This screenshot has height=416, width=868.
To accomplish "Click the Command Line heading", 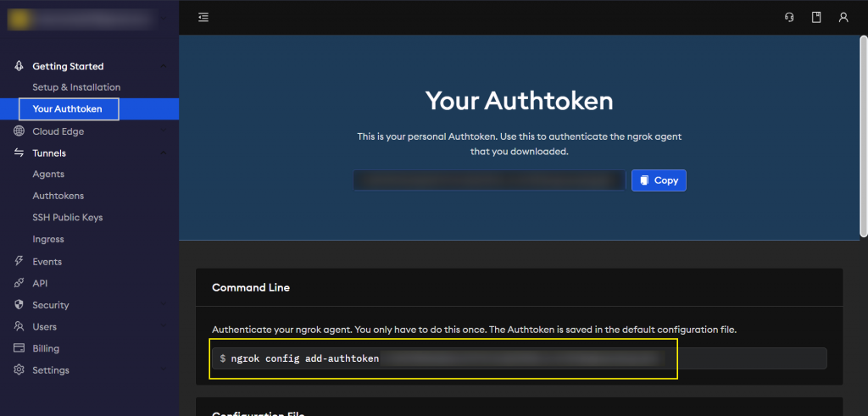I will 251,288.
